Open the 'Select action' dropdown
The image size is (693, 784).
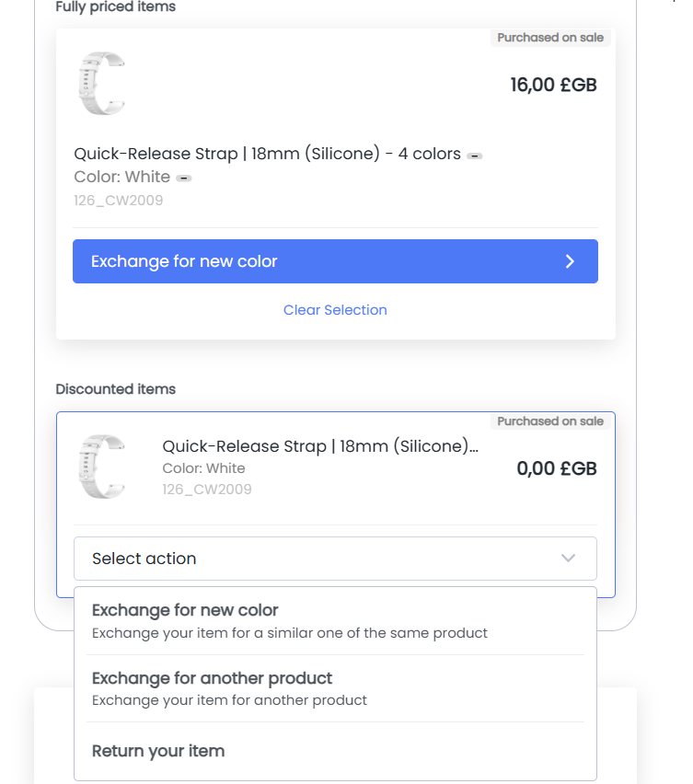point(335,559)
